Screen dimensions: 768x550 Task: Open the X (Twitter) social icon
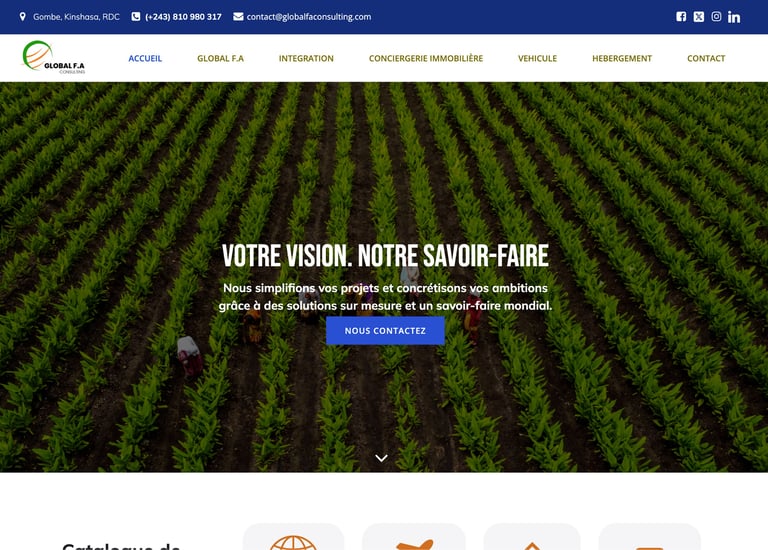coord(699,17)
